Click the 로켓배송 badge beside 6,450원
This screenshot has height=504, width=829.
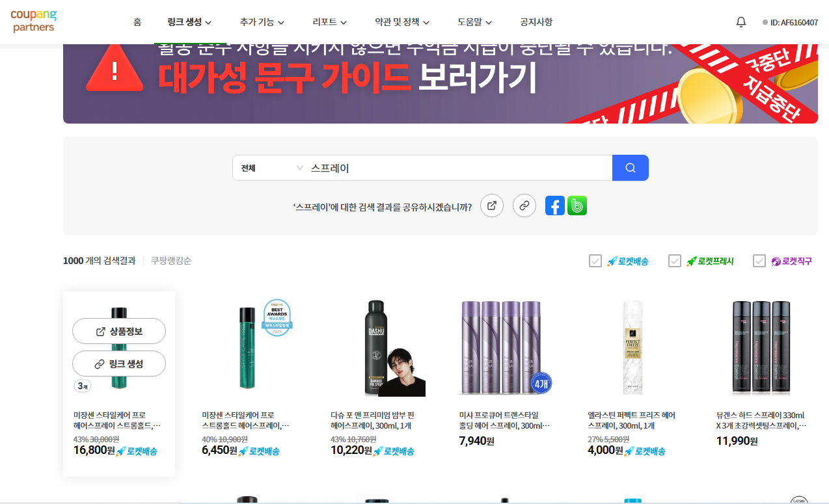[x=260, y=451]
